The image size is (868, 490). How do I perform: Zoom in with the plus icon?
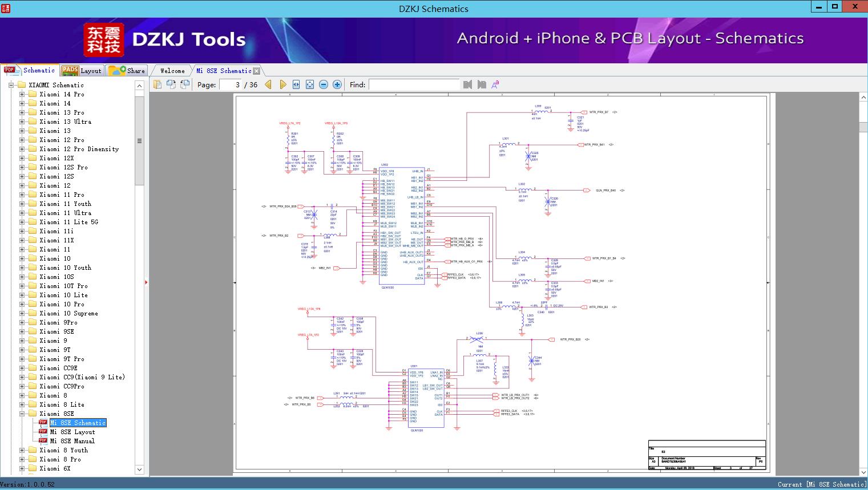coord(337,84)
